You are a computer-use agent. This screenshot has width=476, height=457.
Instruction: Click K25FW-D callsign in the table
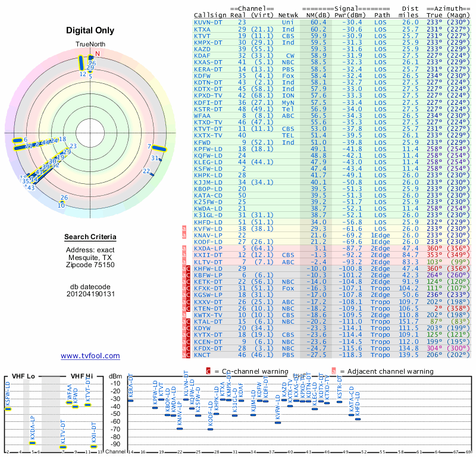(x=208, y=202)
